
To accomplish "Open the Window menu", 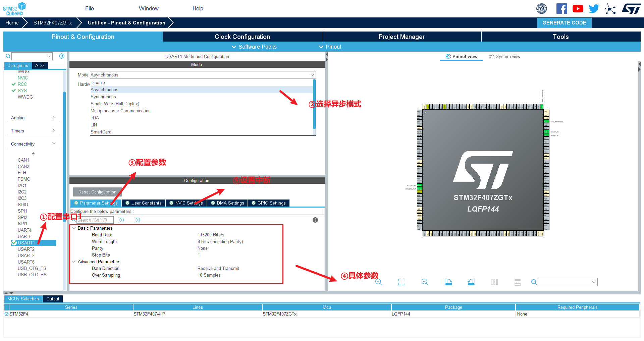I will pos(149,8).
